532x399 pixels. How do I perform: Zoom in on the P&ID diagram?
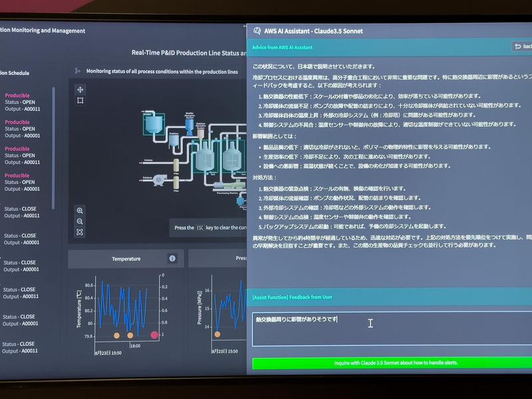80,211
